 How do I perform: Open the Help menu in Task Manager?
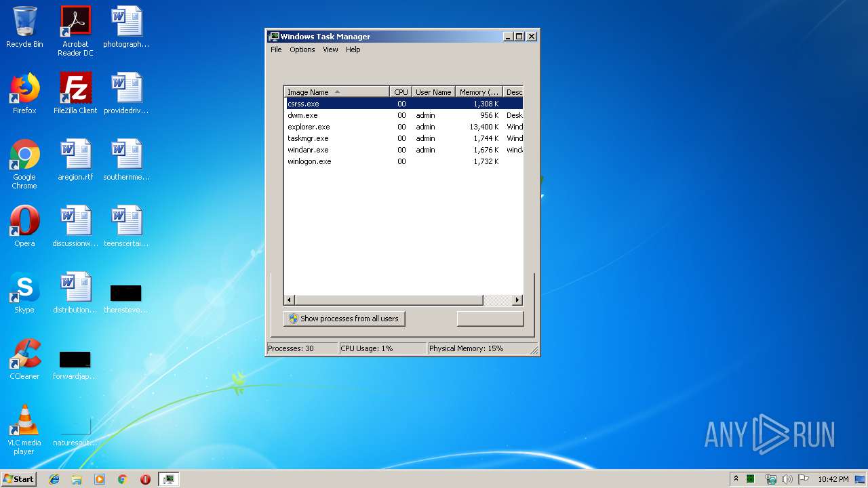(353, 49)
